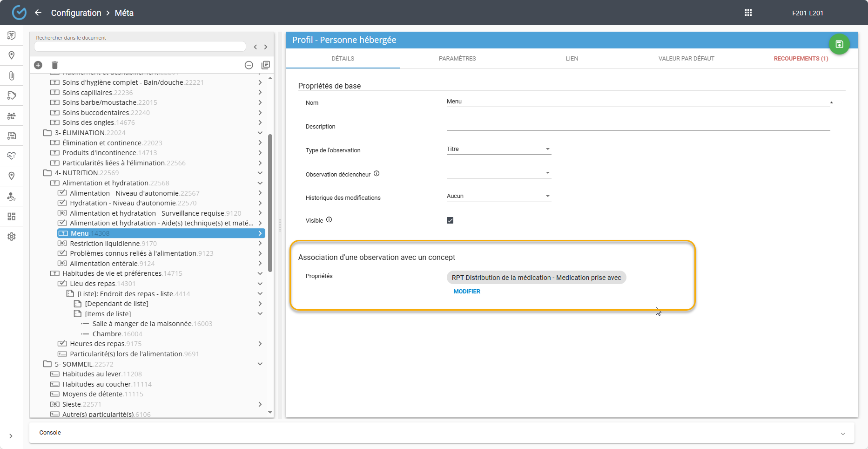Open Historique des modifications dropdown
The height and width of the screenshot is (449, 868).
(498, 196)
